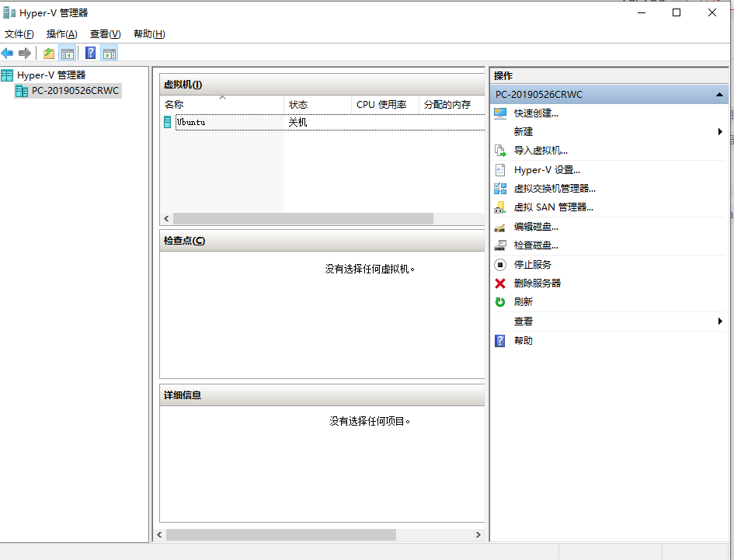Click the 停止服务 stop icon

[500, 265]
